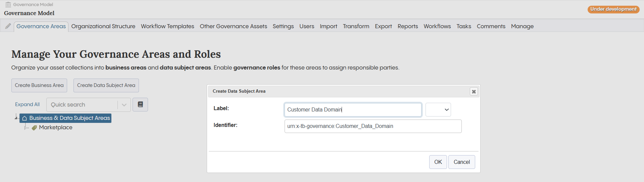Click the book icon beside Quick search
This screenshot has height=182, width=644.
140,104
